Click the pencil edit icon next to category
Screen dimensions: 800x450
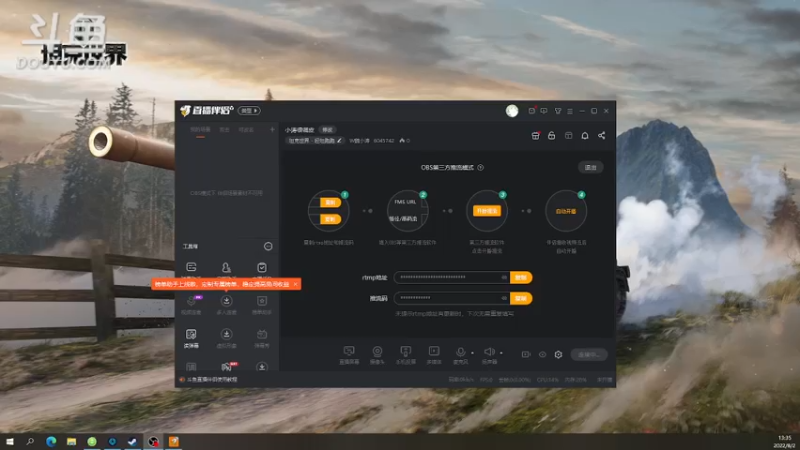(339, 140)
